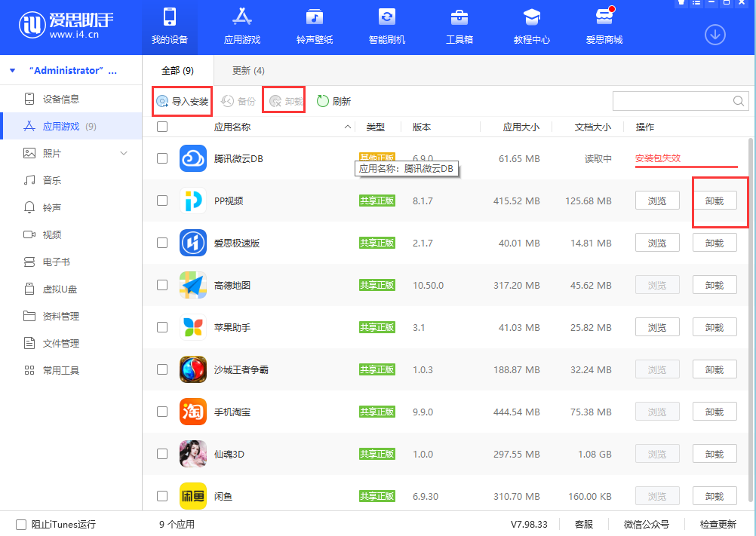Click the 爱思极速版 app icon

[x=193, y=243]
